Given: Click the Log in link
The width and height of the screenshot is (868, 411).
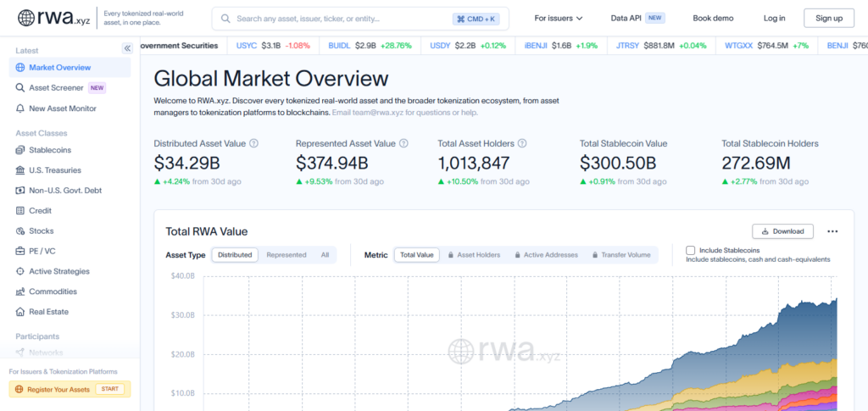Looking at the screenshot, I should point(774,19).
